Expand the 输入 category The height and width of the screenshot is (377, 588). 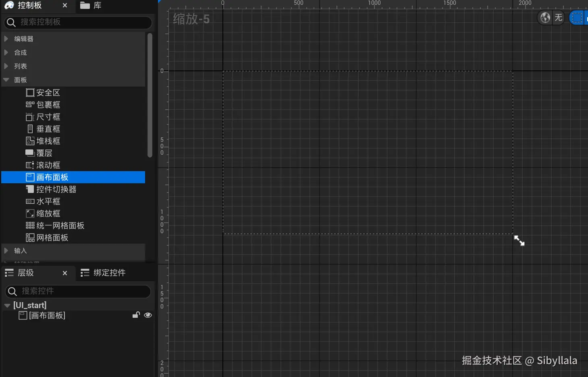[x=6, y=251]
